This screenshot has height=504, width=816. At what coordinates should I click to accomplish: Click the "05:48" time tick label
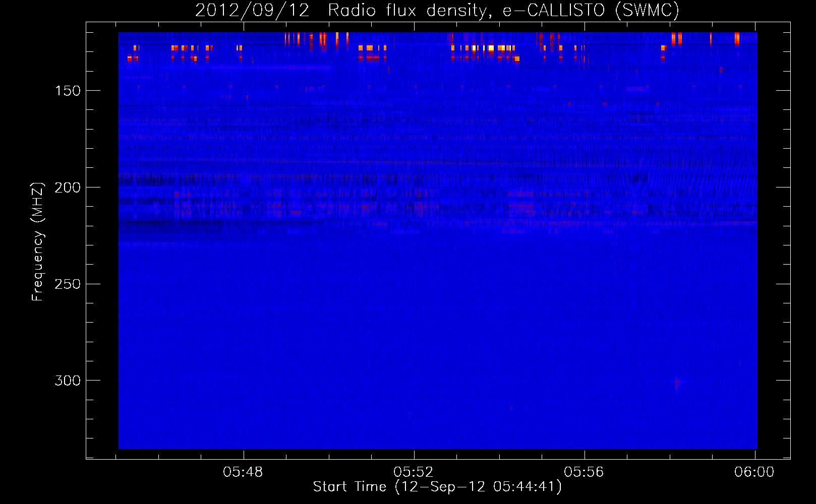[243, 472]
